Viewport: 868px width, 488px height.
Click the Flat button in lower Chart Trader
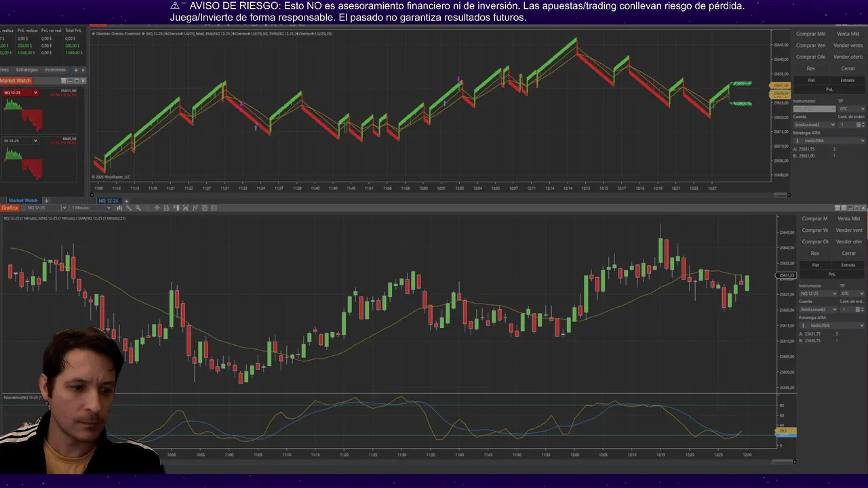pos(816,265)
